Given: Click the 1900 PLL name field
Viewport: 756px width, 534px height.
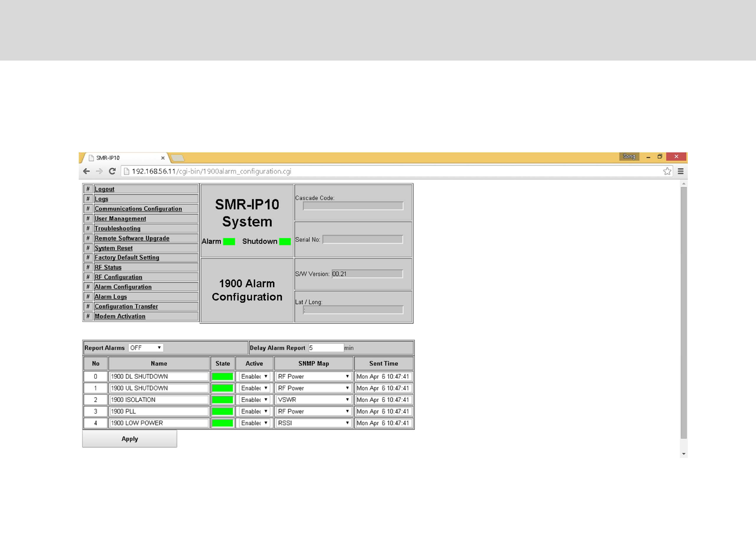Looking at the screenshot, I should [x=159, y=411].
